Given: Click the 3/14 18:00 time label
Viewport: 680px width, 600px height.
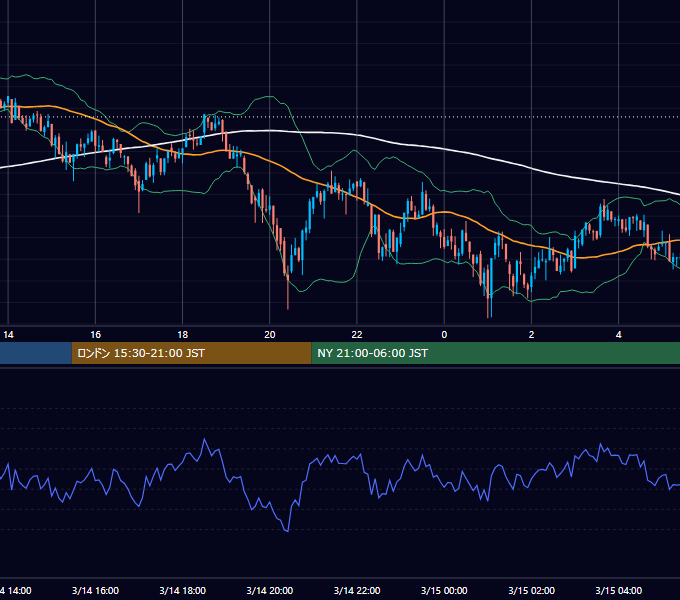Looking at the screenshot, I should tap(183, 590).
